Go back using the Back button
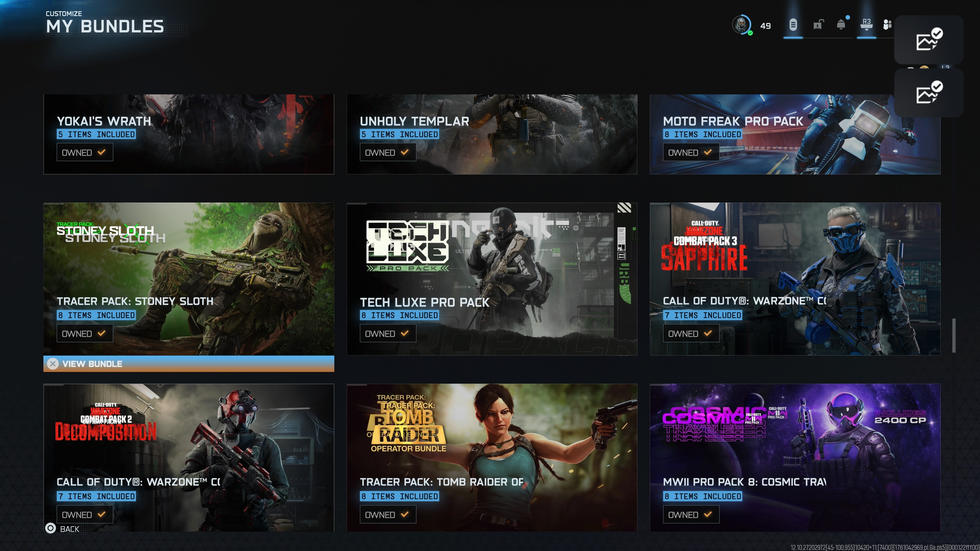The width and height of the screenshot is (980, 551). [62, 529]
